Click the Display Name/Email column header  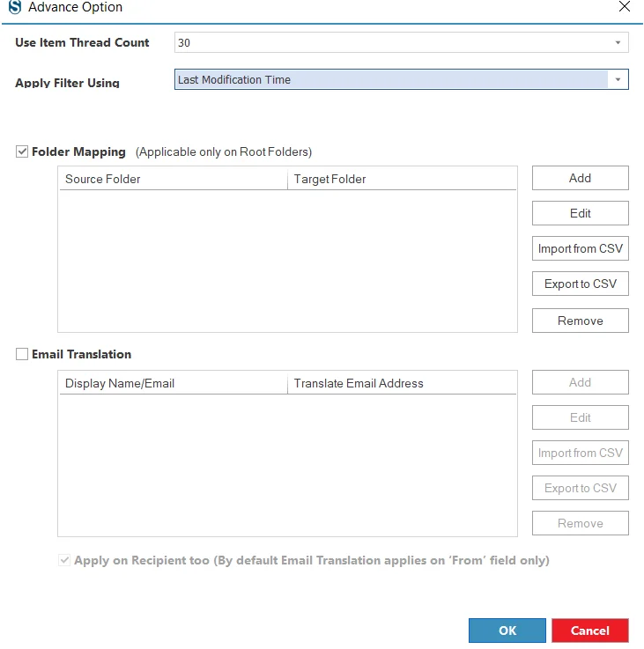point(174,383)
